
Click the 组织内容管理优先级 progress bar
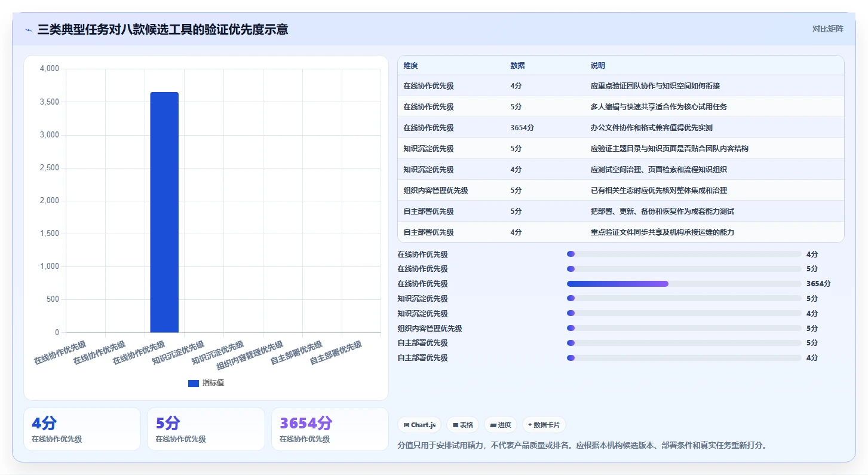coord(684,328)
